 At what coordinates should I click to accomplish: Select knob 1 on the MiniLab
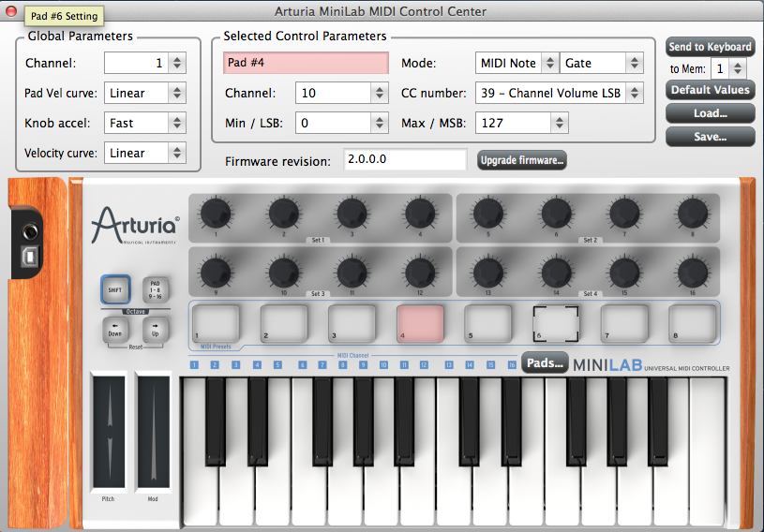point(216,214)
